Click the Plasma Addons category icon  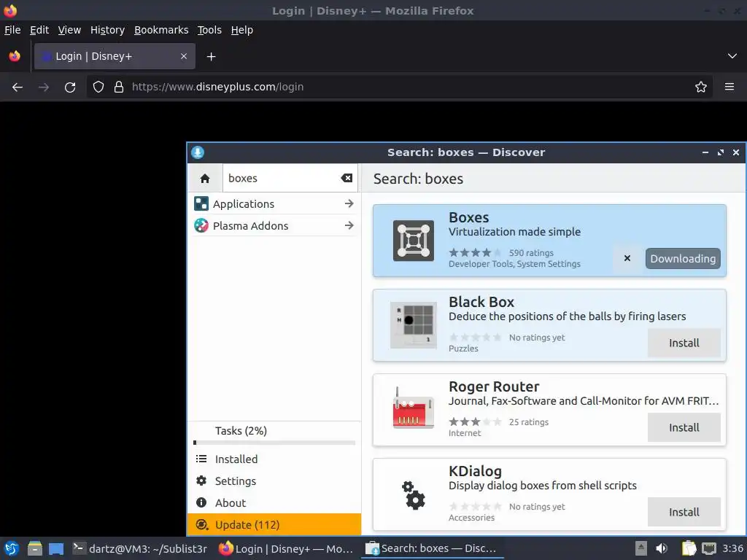pyautogui.click(x=201, y=226)
